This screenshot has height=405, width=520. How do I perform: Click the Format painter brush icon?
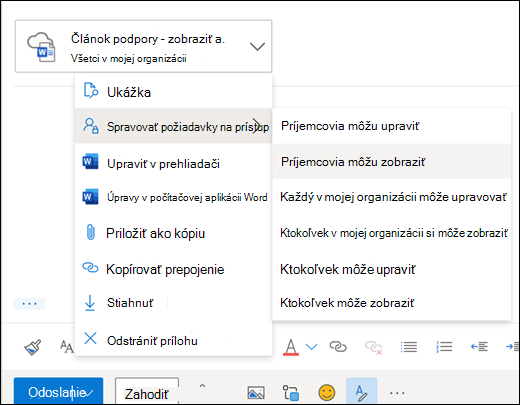[x=33, y=347]
